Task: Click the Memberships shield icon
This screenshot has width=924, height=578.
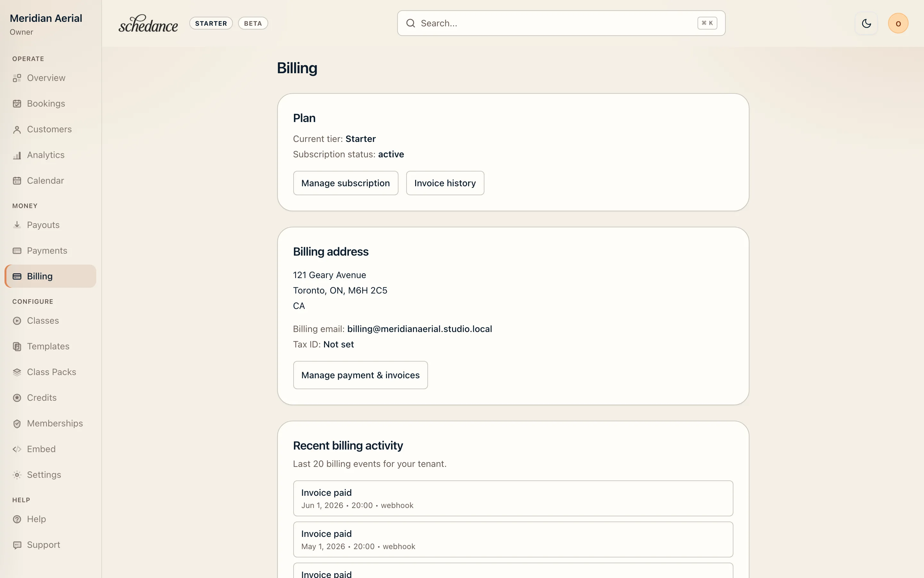Action: click(17, 424)
